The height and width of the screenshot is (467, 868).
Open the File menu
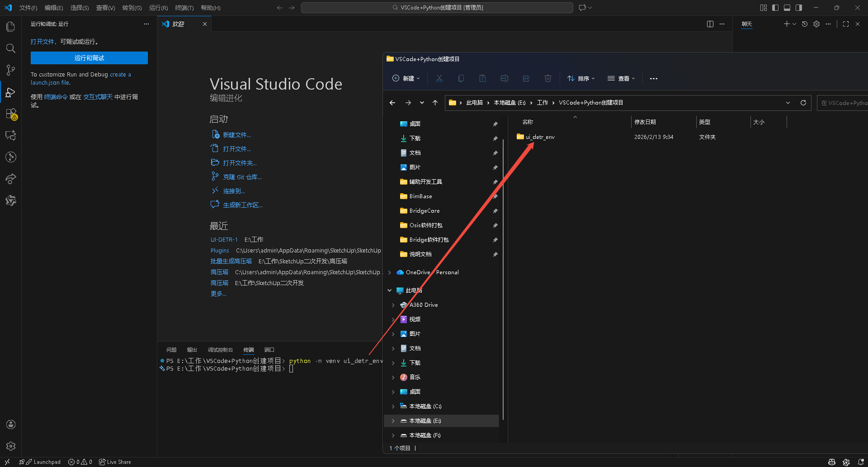28,8
